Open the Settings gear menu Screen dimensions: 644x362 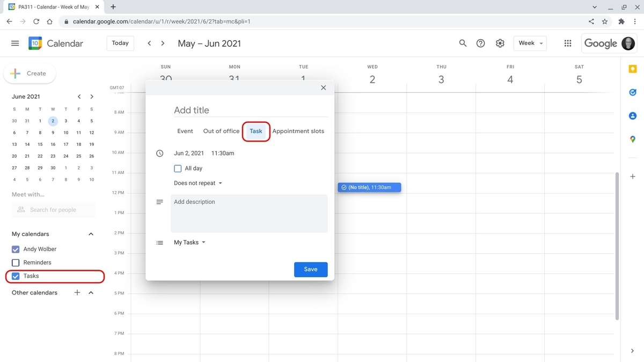[500, 43]
